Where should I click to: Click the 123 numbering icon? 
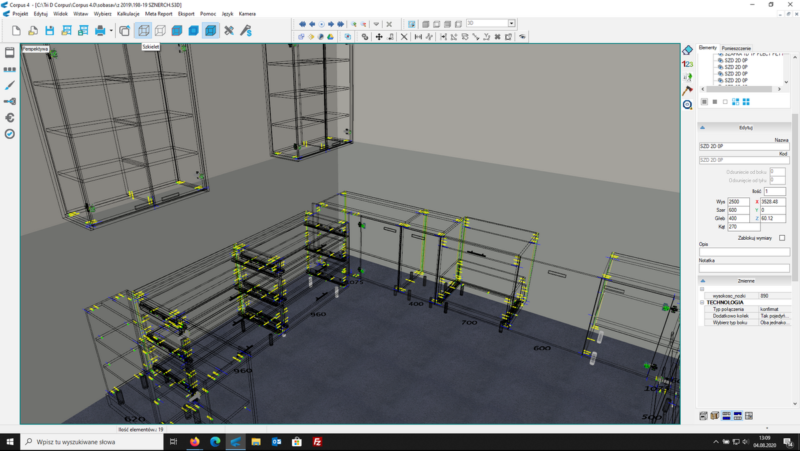687,63
